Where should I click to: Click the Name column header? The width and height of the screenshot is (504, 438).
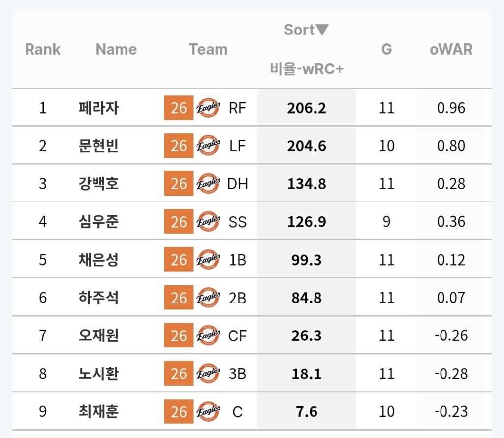[116, 49]
